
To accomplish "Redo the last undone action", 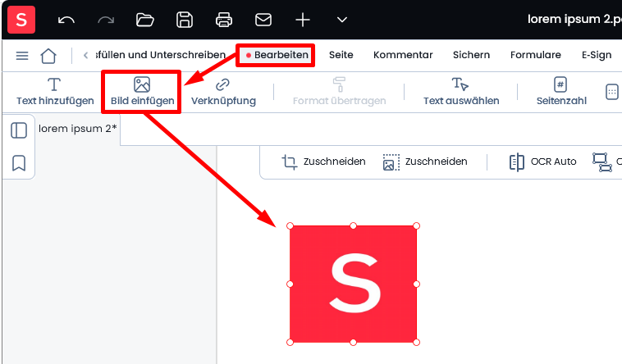I will pos(106,20).
